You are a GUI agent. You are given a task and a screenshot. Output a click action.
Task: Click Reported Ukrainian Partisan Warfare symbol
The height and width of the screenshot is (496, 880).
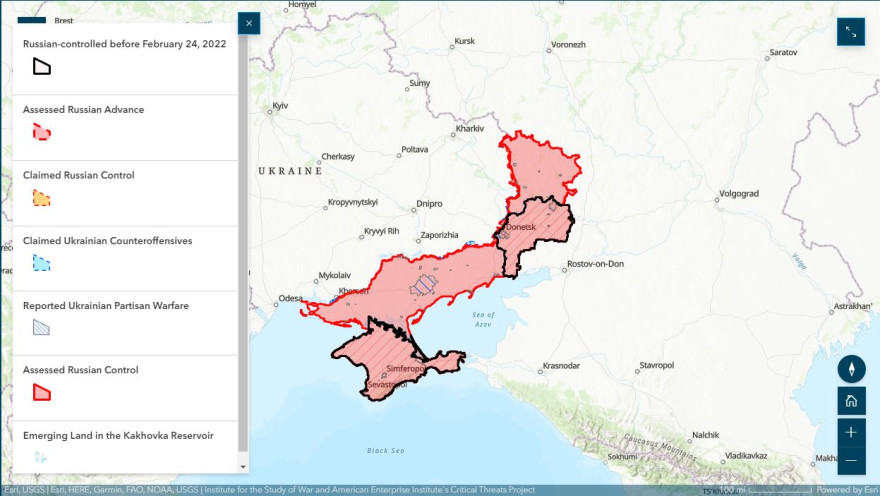[42, 327]
